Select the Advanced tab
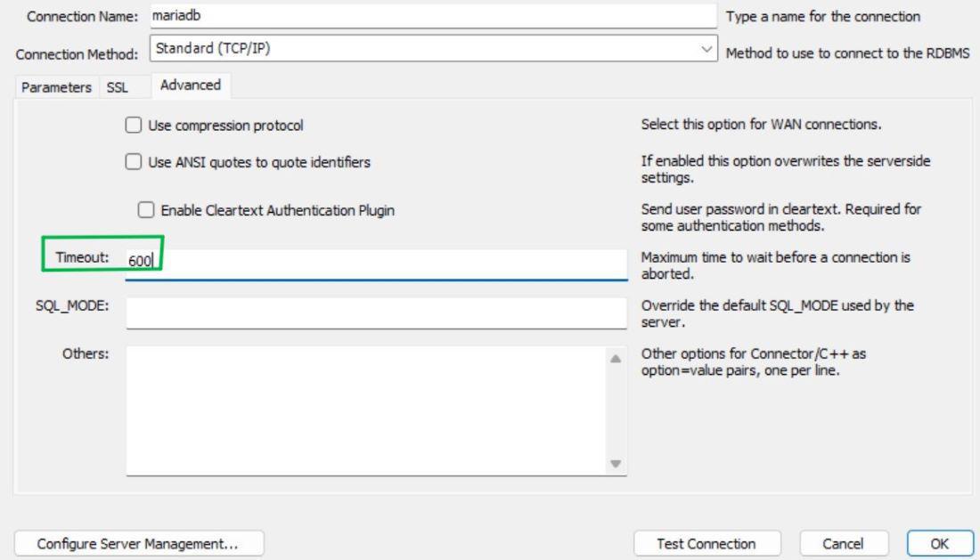 190,85
